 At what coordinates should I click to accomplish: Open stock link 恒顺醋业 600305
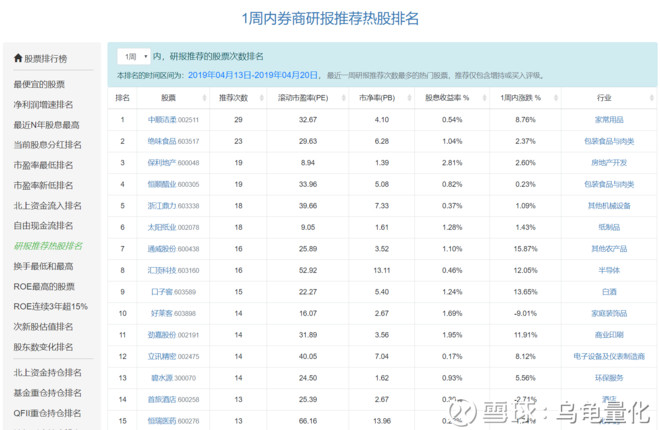click(173, 184)
